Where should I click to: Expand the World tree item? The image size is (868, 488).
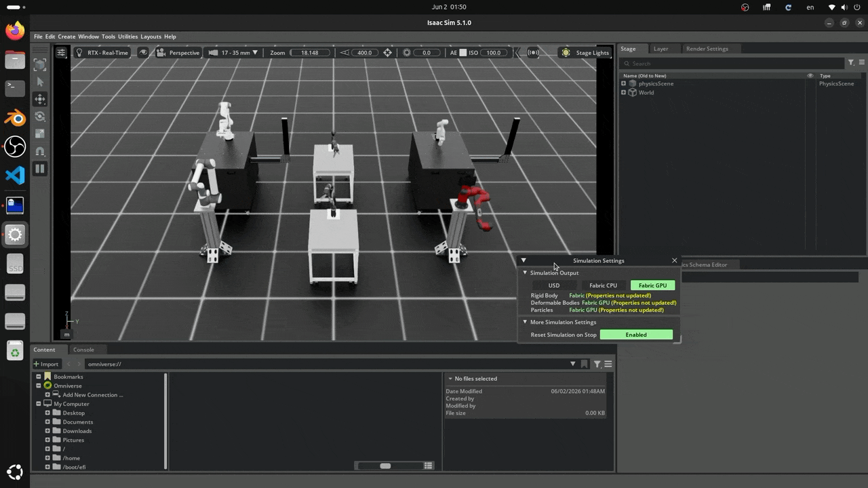[623, 92]
